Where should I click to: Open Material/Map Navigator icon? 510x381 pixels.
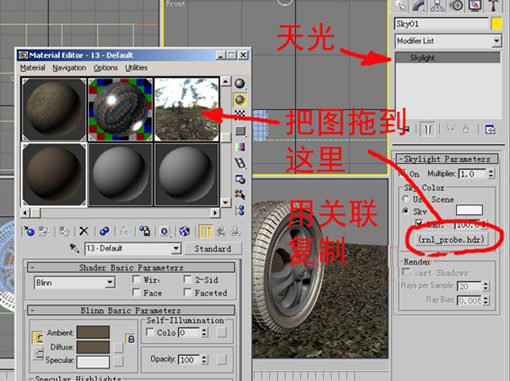[x=240, y=211]
